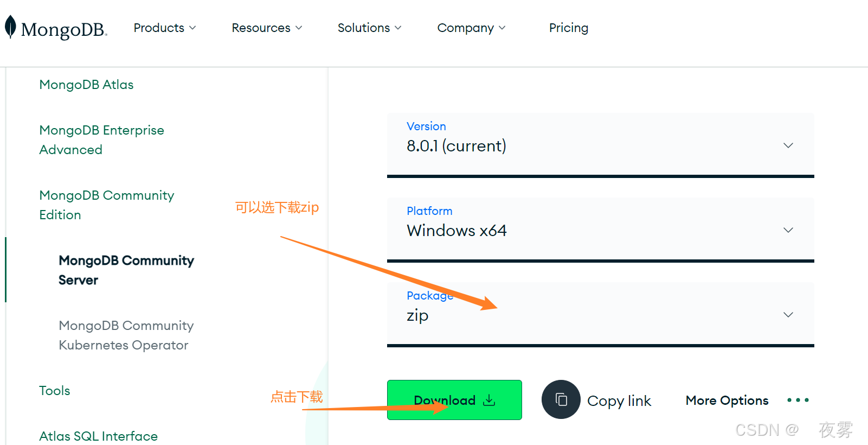
Task: Open the Products menu
Action: coord(158,28)
